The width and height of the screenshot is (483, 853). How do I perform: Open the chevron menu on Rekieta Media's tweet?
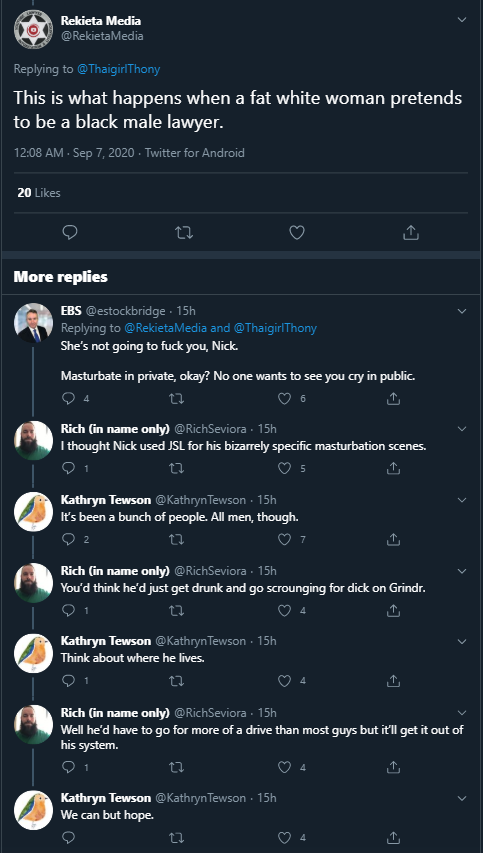462,20
